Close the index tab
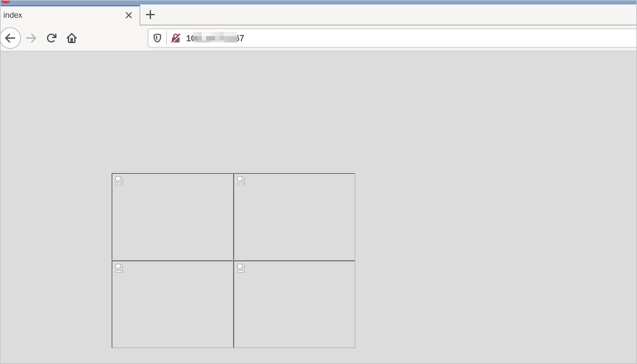637x364 pixels. [129, 15]
